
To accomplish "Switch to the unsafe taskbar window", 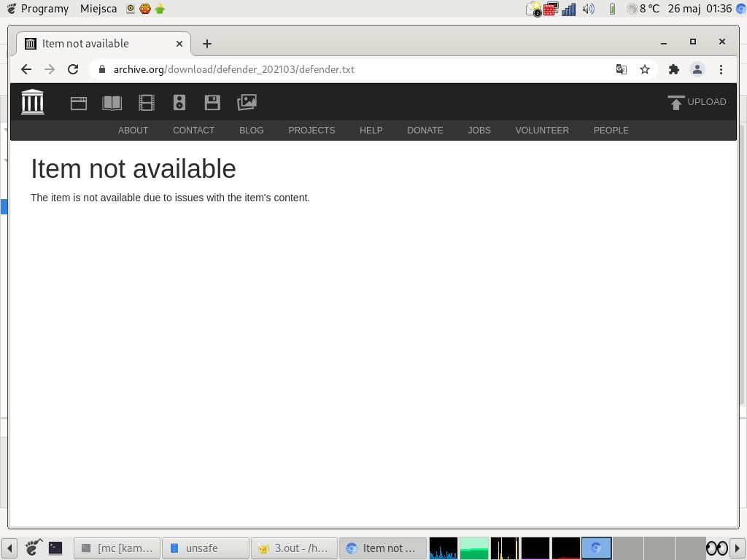I will click(205, 548).
